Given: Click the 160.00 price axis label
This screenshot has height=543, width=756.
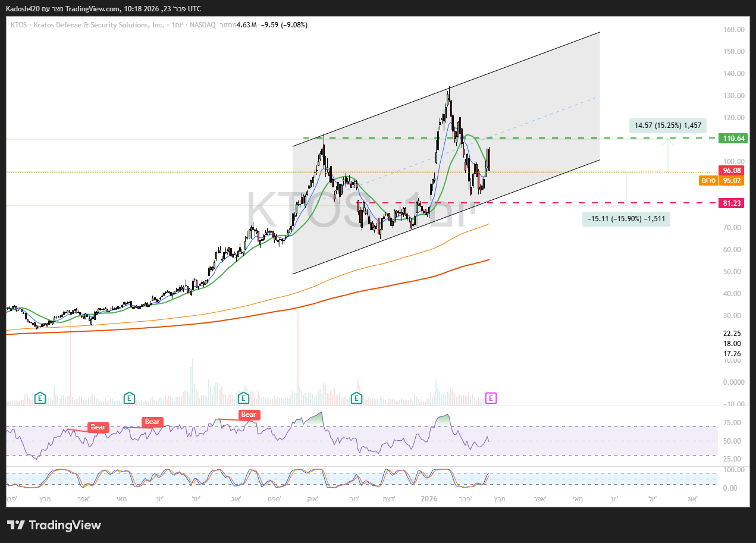Looking at the screenshot, I should [x=735, y=30].
